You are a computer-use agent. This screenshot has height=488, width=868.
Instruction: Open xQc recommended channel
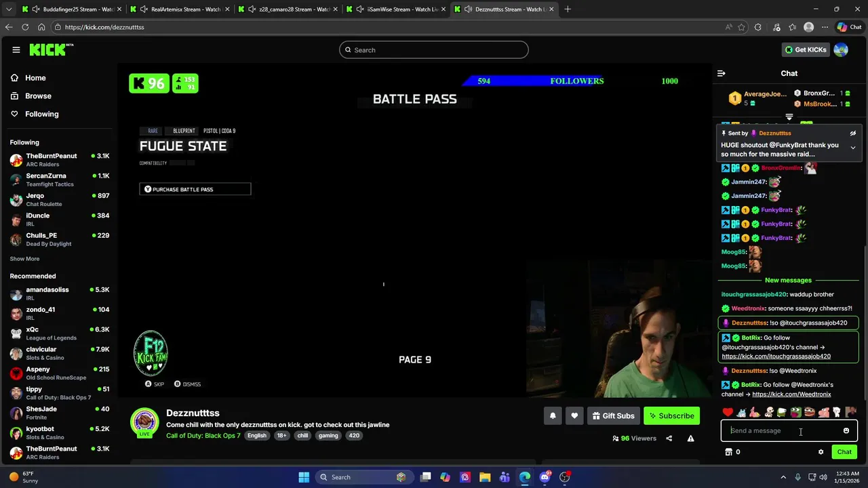coord(60,333)
